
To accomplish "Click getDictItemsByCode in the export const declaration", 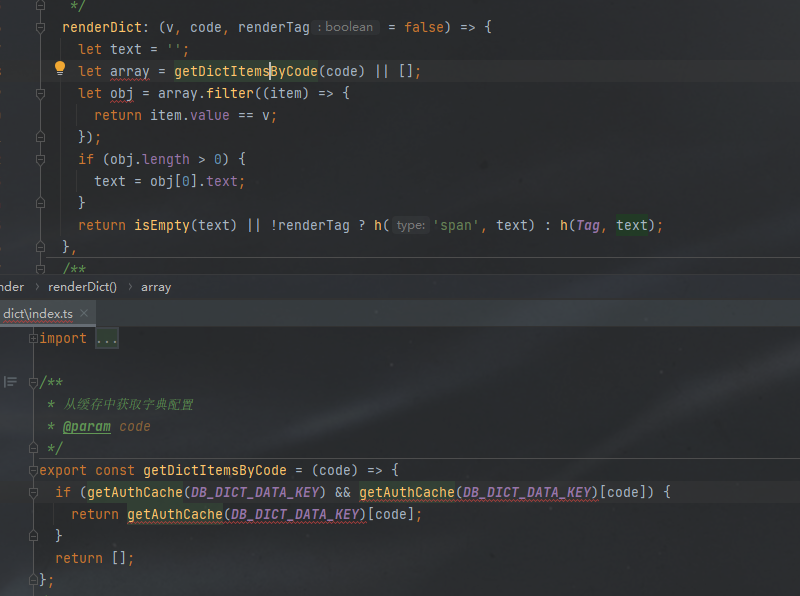I will tap(214, 470).
